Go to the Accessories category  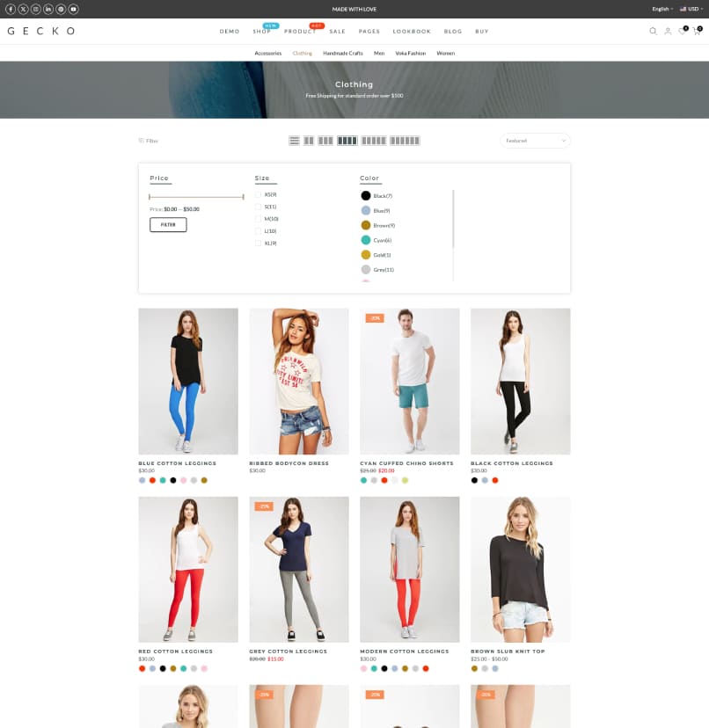[x=268, y=54]
